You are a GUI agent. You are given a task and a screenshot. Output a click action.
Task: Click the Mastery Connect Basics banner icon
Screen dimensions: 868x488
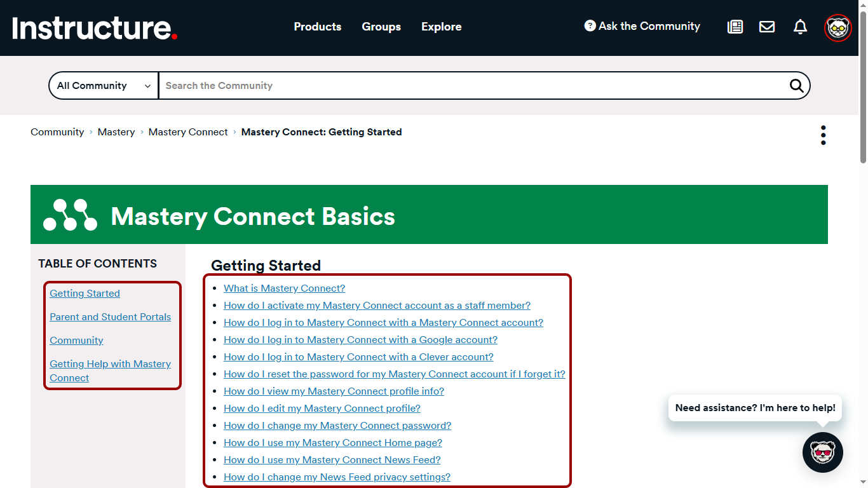(70, 215)
